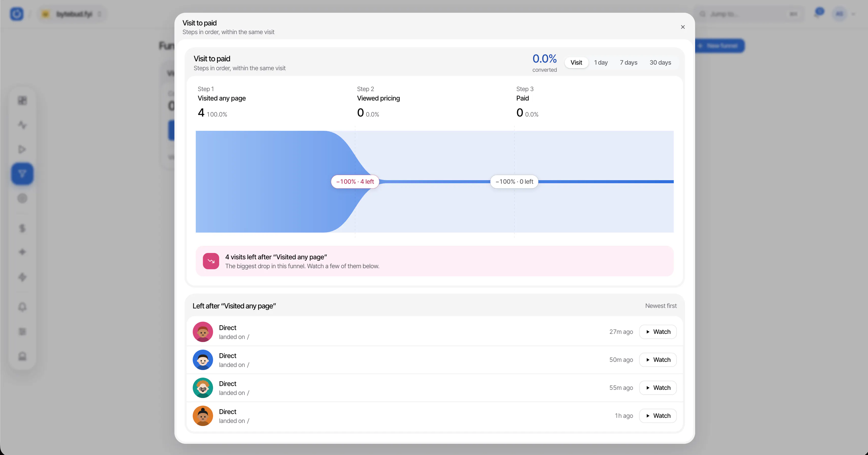Image resolution: width=868 pixels, height=455 pixels.
Task: Open the activity pulse icon in background sidebar
Action: (22, 125)
